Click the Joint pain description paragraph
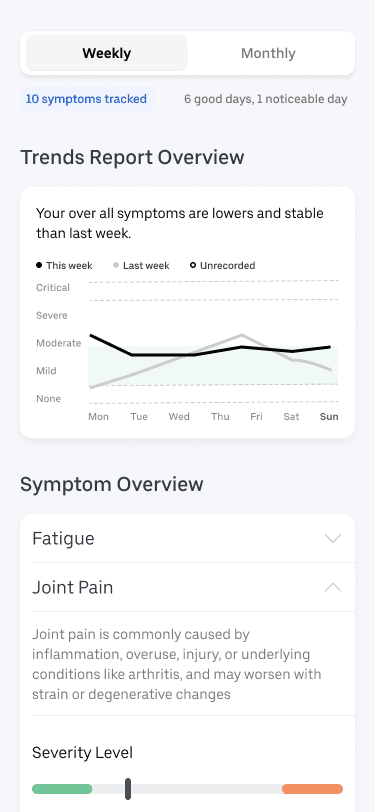 (x=177, y=664)
